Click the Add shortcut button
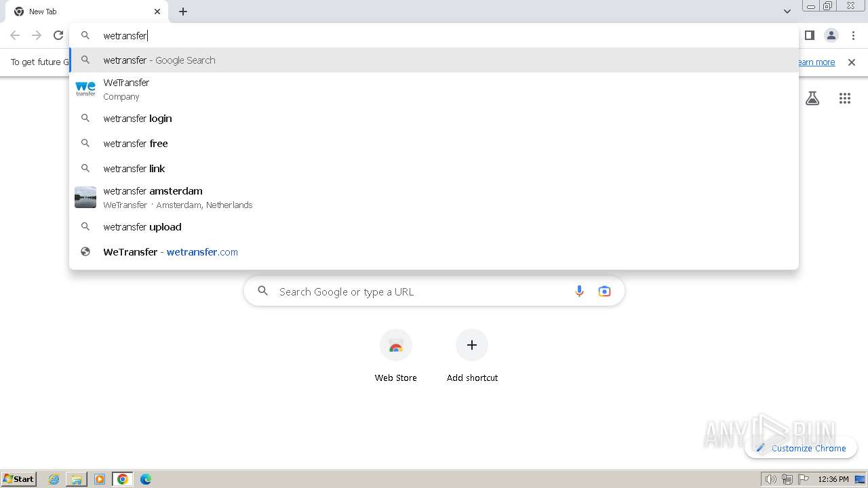Image resolution: width=868 pixels, height=488 pixels. (x=472, y=356)
